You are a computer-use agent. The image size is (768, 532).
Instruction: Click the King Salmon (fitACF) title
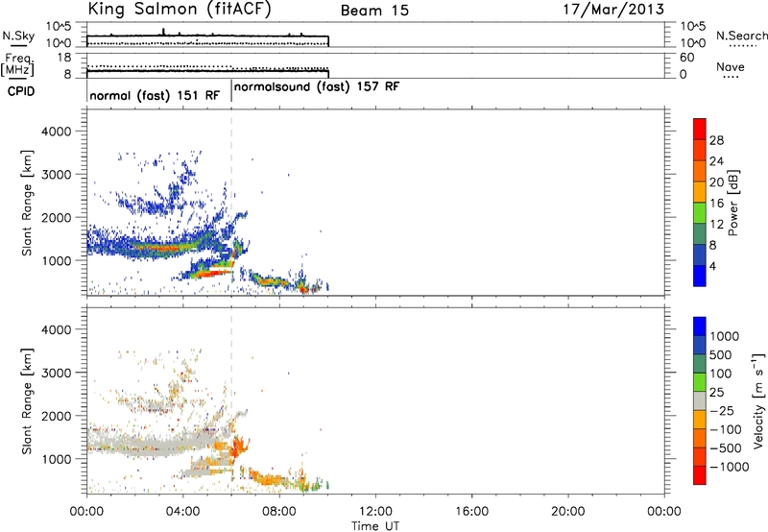point(180,9)
